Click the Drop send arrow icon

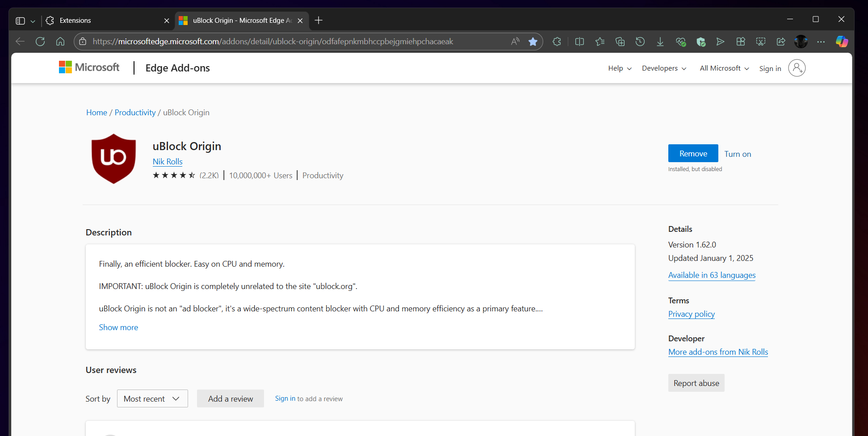point(720,42)
